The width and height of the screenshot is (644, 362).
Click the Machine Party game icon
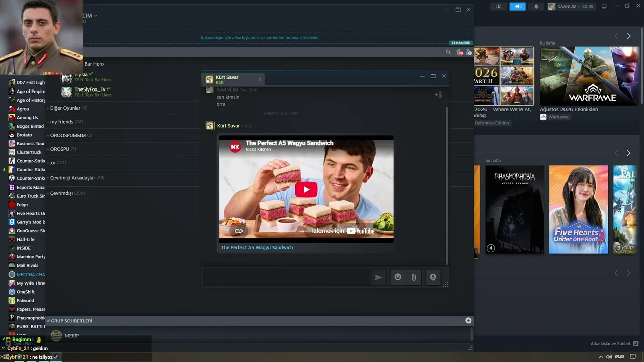point(12,257)
